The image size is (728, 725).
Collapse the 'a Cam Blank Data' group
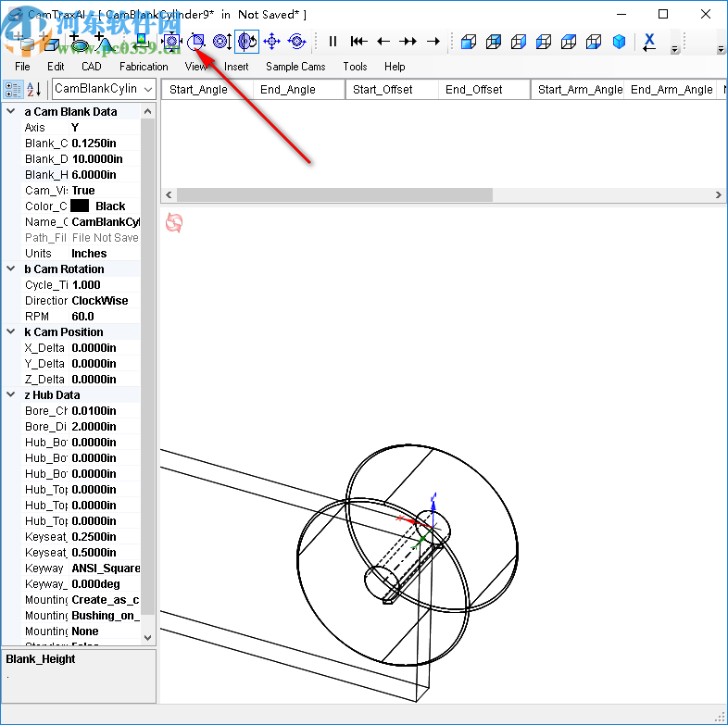click(x=11, y=111)
